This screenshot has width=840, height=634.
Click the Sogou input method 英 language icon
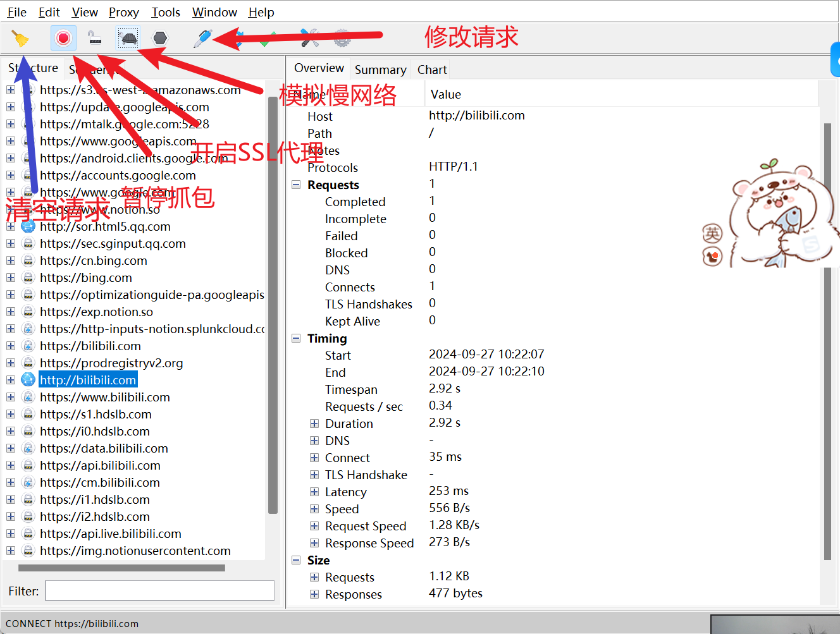(713, 234)
